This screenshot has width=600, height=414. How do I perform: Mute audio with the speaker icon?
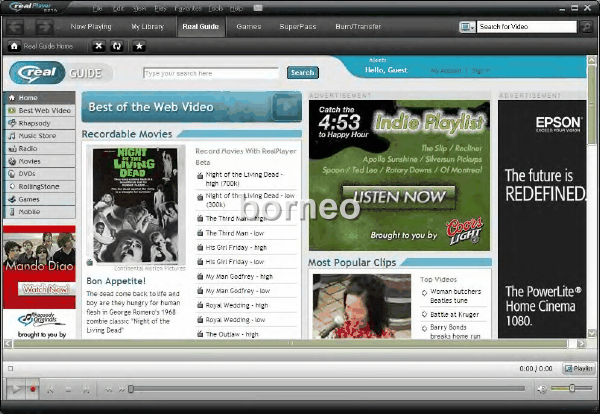point(541,390)
